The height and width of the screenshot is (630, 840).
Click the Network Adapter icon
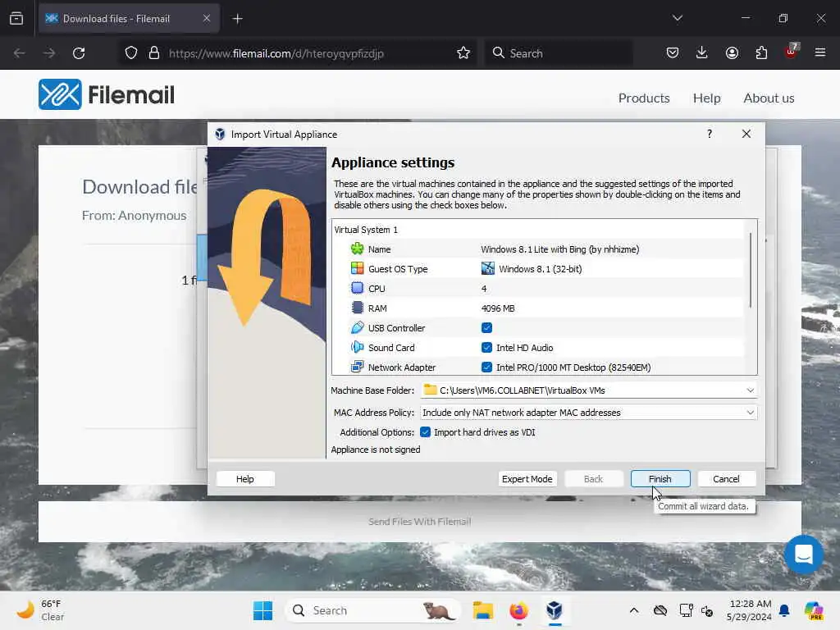(x=357, y=367)
